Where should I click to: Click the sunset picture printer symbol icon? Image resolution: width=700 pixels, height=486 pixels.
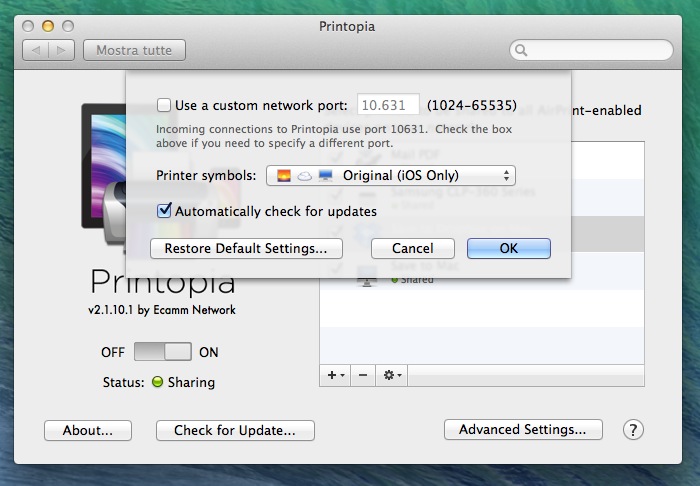coord(284,175)
